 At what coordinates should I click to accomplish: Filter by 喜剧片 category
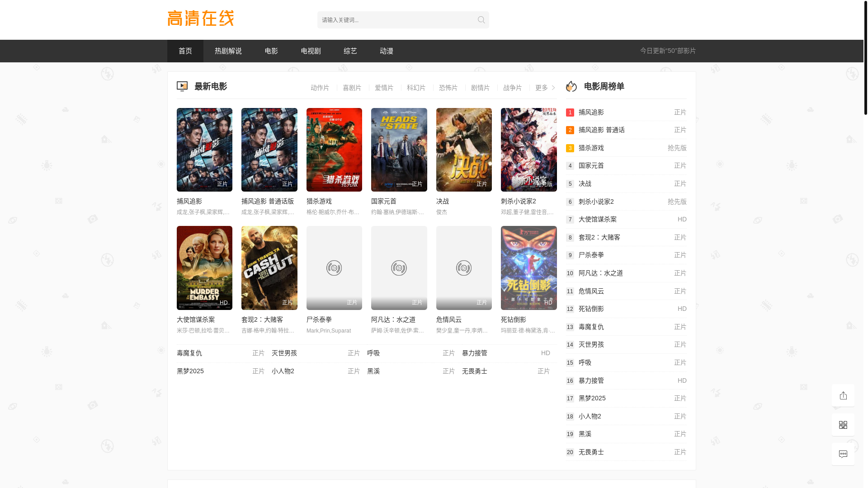(x=352, y=88)
